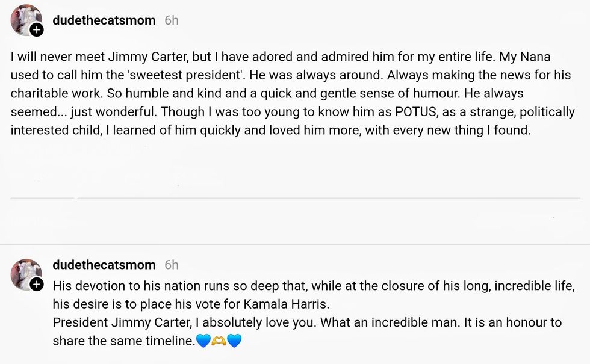Open dudethecatsmom profile from the top post

coord(104,20)
